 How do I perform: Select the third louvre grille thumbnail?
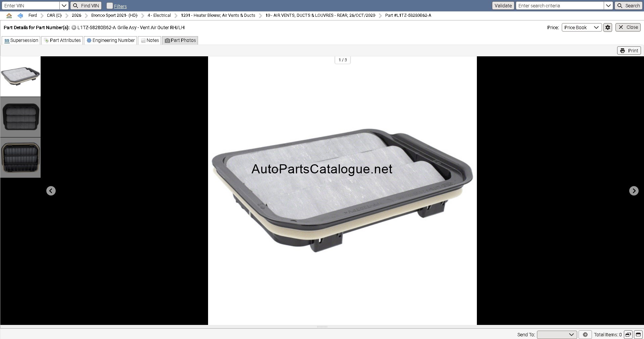[20, 158]
